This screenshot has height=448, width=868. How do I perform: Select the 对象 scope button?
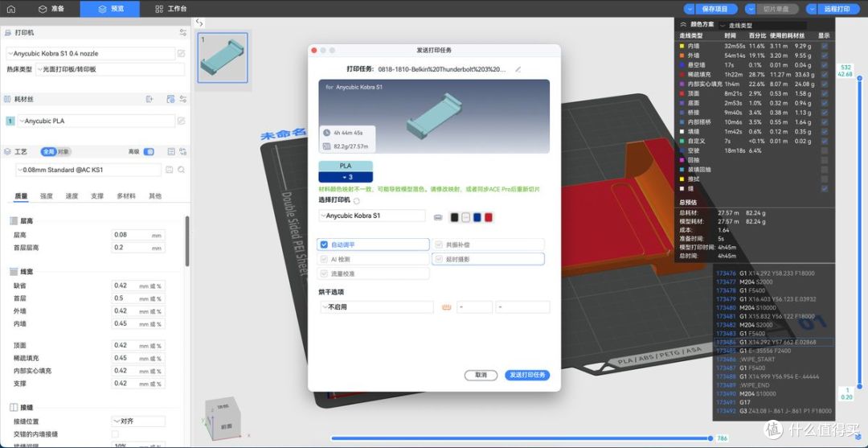pyautogui.click(x=63, y=152)
